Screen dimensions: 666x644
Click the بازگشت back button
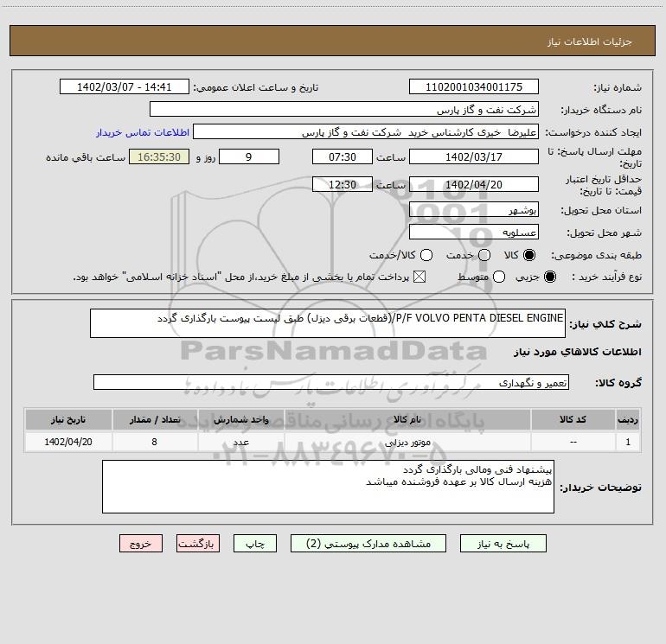click(x=198, y=544)
